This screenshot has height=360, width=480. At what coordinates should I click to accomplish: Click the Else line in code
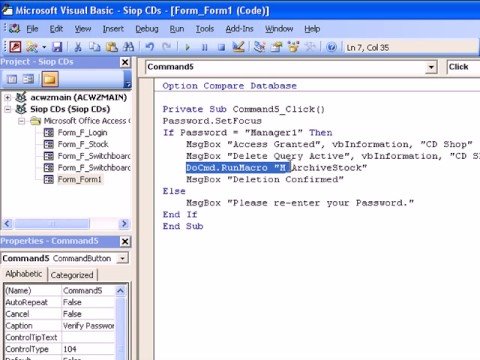[174, 191]
